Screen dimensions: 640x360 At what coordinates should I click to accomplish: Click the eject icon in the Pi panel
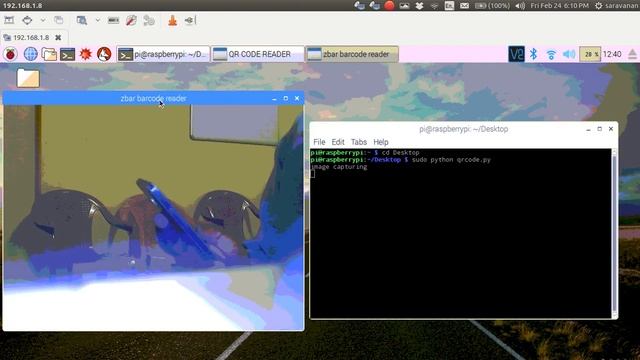click(632, 54)
